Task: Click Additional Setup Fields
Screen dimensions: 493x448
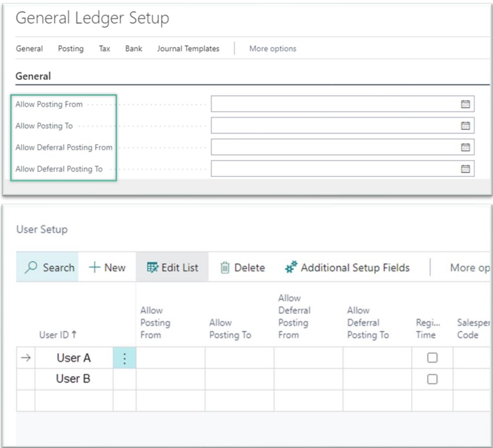Action: pyautogui.click(x=347, y=268)
